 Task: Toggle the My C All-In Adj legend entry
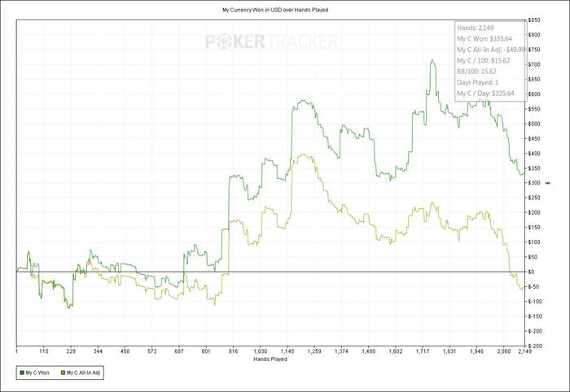point(81,372)
